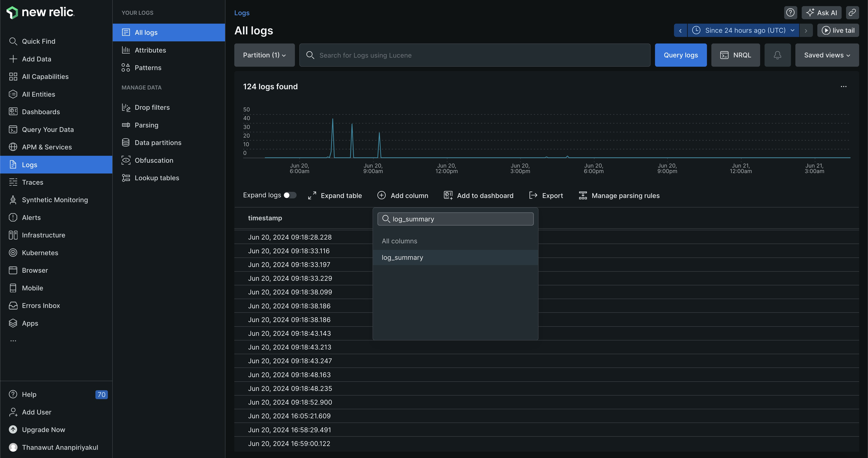Viewport: 868px width, 458px height.
Task: Click the copy permalink icon
Action: pos(853,12)
